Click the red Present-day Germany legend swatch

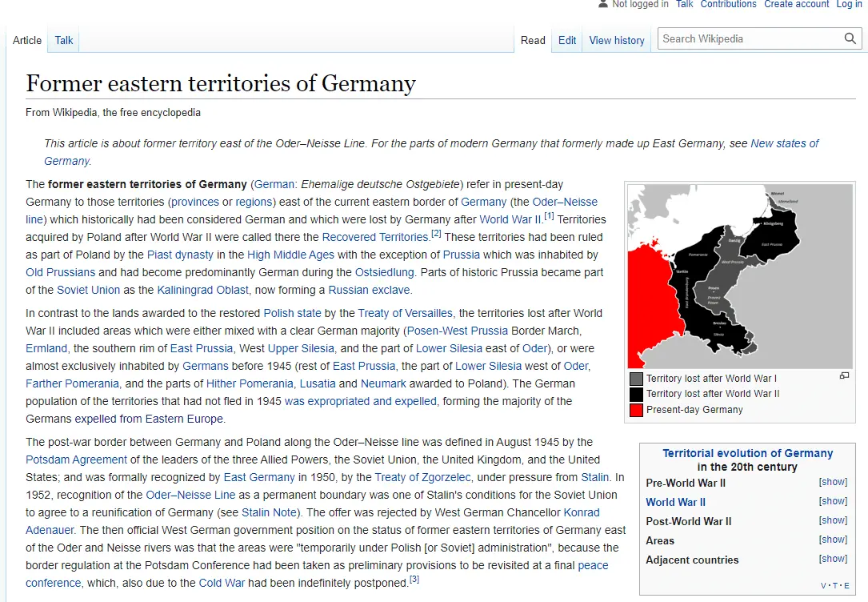pyautogui.click(x=636, y=410)
